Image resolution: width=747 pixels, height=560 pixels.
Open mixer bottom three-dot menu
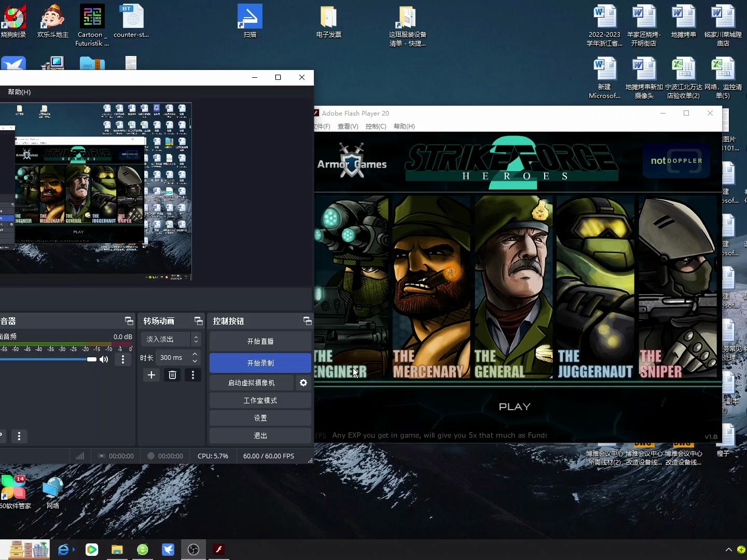point(19,436)
